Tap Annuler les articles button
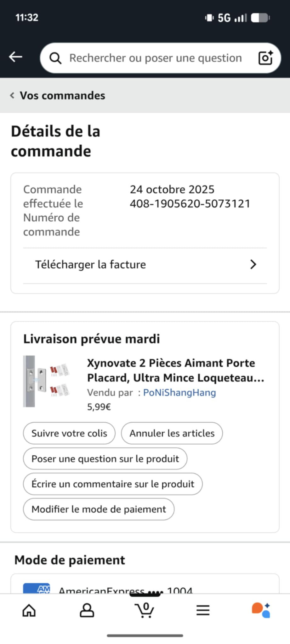Screen dimensions: 290x644 pos(172,433)
